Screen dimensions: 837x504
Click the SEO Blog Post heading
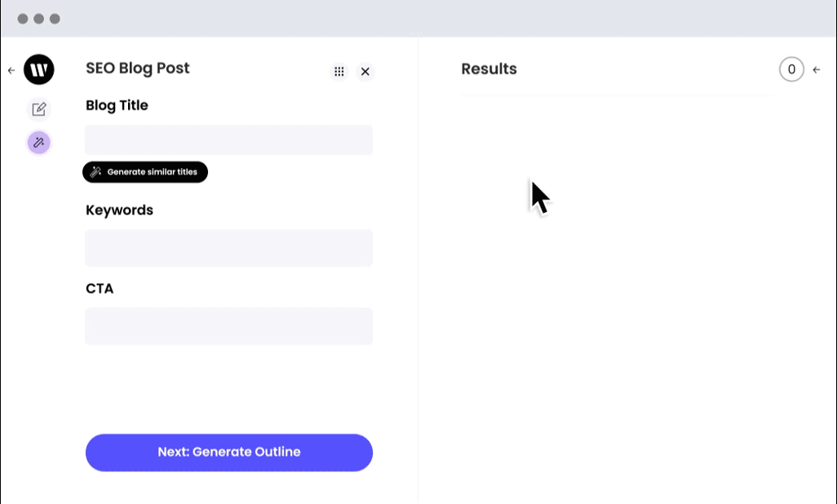[x=138, y=69]
